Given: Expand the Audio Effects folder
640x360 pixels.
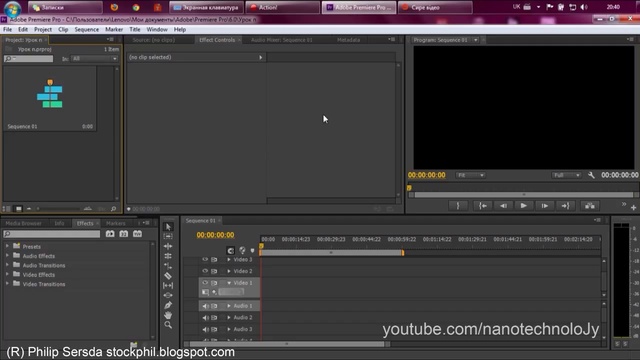Looking at the screenshot, I should point(7,256).
